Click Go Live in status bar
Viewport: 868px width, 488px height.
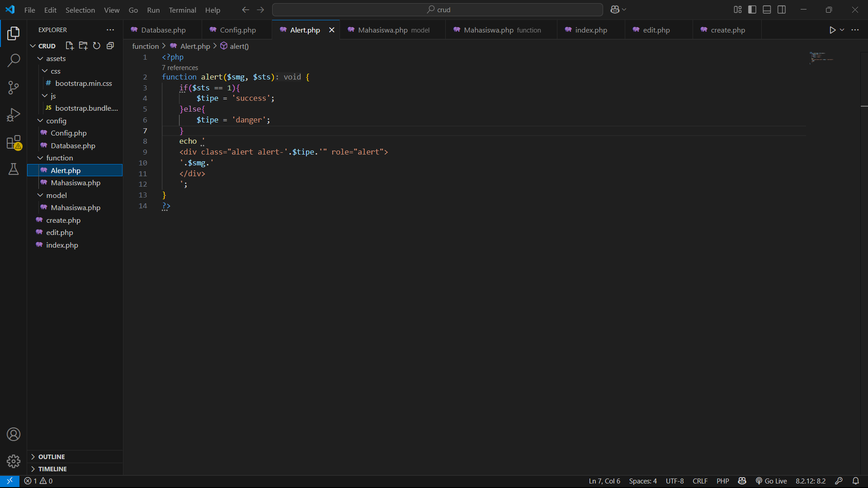771,481
